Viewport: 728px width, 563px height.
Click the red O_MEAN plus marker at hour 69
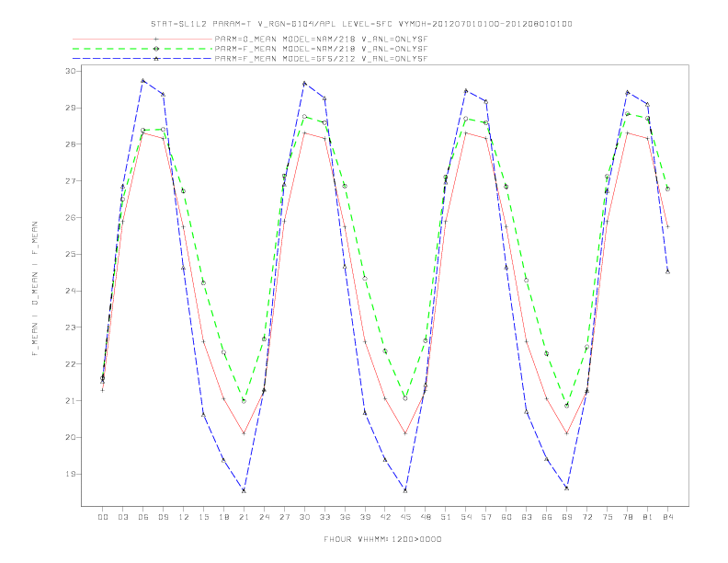pyautogui.click(x=567, y=433)
